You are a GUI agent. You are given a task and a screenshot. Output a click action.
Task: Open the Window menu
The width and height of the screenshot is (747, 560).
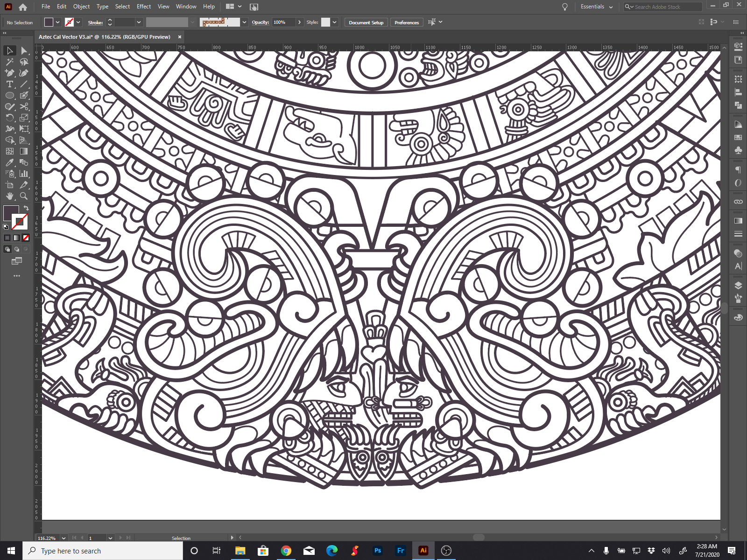pyautogui.click(x=186, y=7)
